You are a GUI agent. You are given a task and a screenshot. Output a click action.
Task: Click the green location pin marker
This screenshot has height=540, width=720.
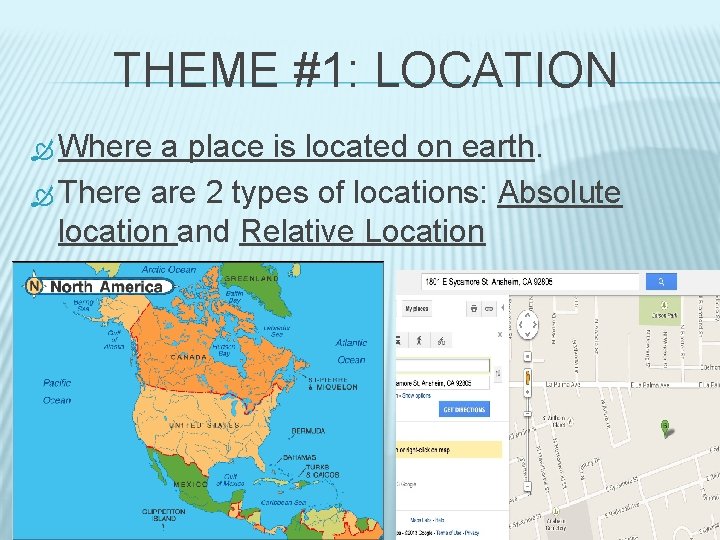(x=665, y=428)
